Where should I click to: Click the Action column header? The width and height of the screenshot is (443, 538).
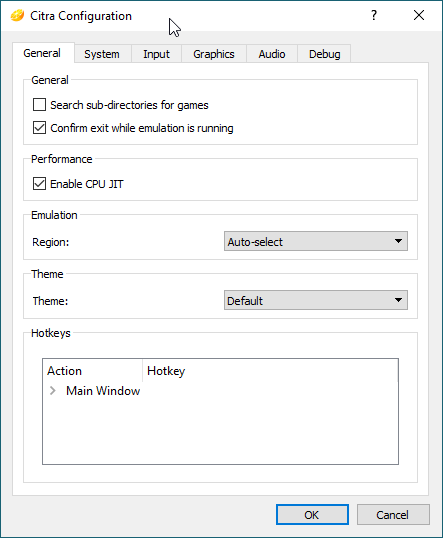[x=93, y=371]
